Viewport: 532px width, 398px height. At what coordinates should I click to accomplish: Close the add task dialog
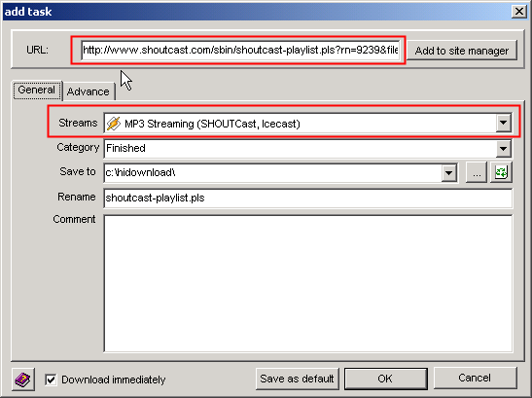pos(519,12)
